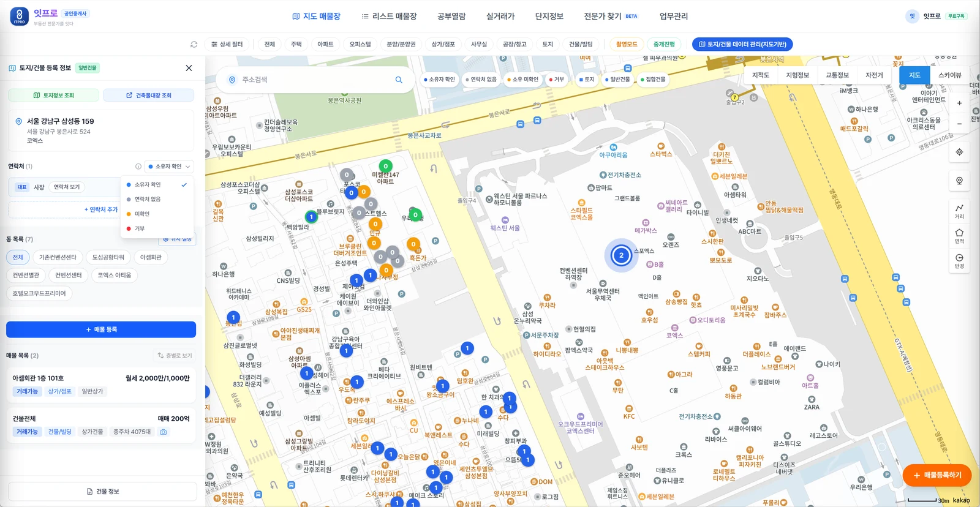This screenshot has width=980, height=507.
Task: Click the camera icon on 건물전체 listing
Action: tap(164, 432)
